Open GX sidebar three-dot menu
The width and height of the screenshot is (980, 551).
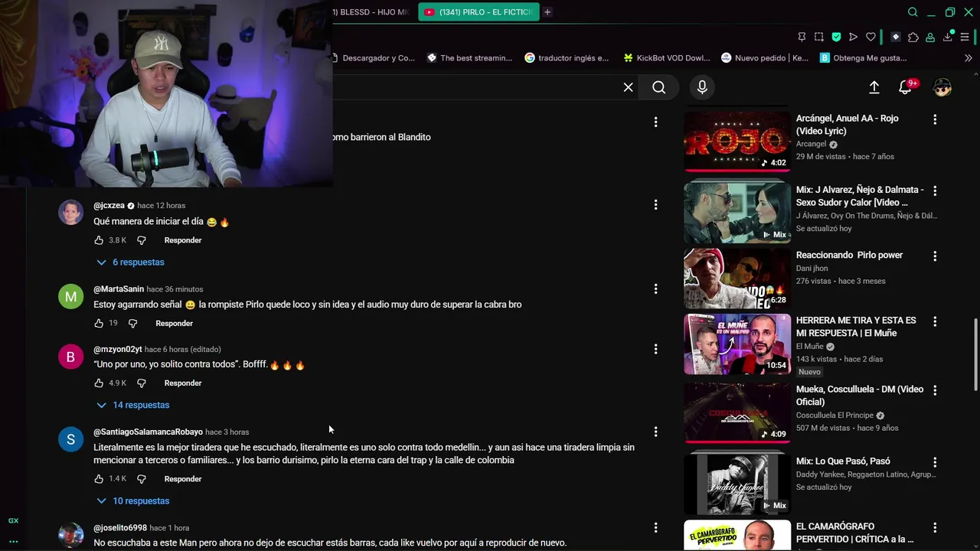pos(13,541)
